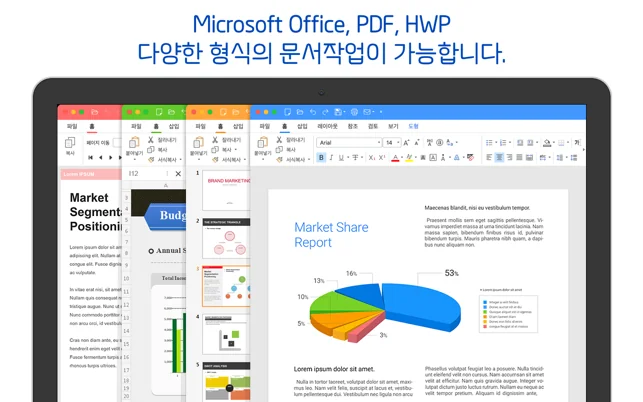Switch to 참조 tab

coord(353,126)
